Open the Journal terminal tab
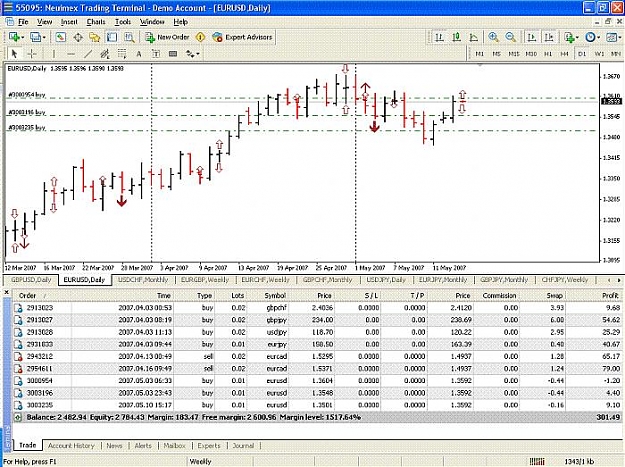625x467 pixels. (x=243, y=445)
